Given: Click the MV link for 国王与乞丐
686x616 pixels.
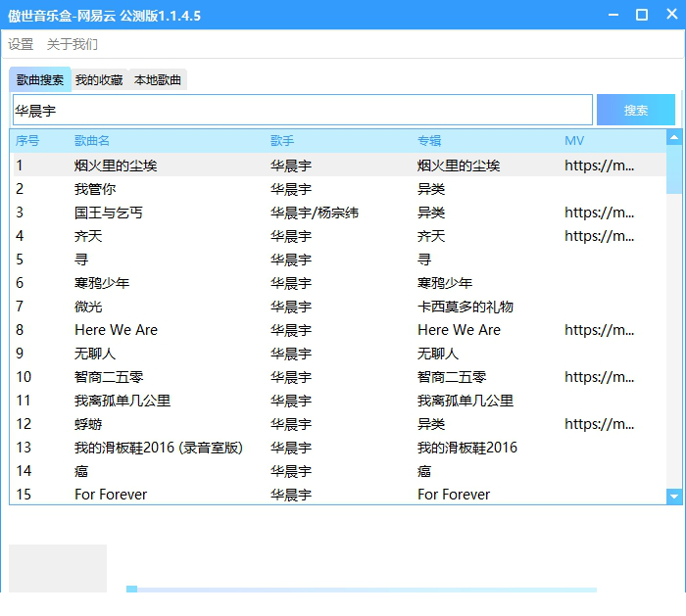Looking at the screenshot, I should (x=600, y=213).
